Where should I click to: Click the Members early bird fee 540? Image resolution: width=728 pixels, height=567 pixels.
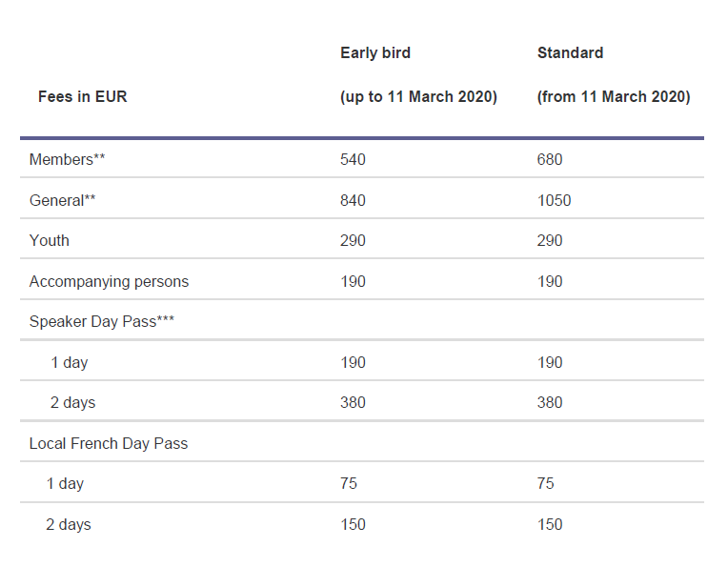[x=353, y=159]
